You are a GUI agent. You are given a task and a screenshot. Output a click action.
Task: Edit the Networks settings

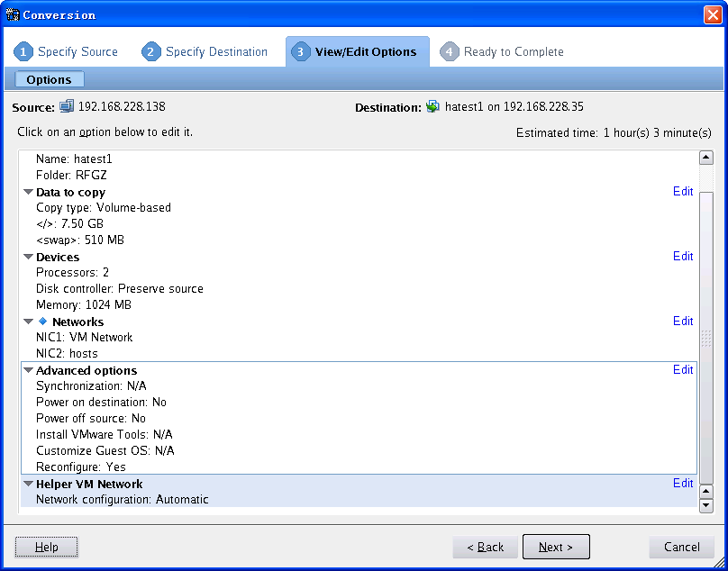click(682, 322)
